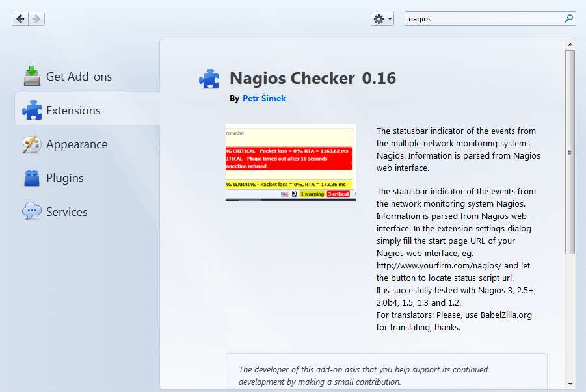Click the scrollbar down arrow

[x=570, y=384]
